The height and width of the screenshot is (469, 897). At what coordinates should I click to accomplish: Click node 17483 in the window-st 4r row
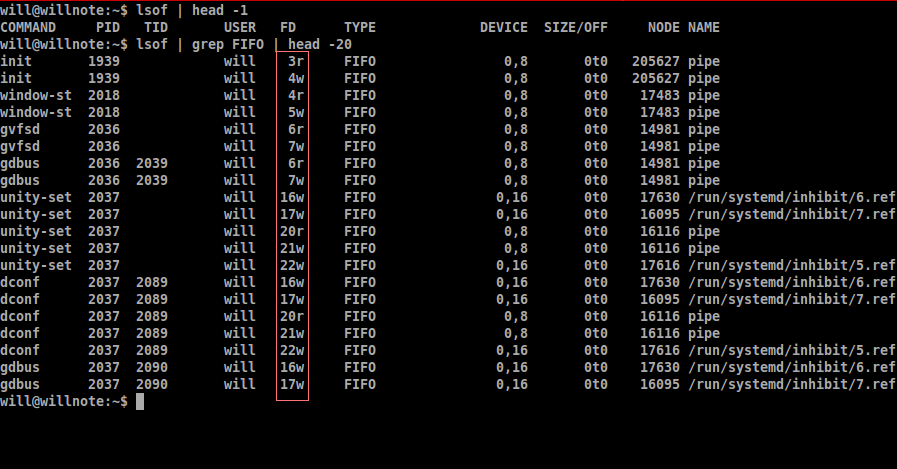pyautogui.click(x=660, y=96)
